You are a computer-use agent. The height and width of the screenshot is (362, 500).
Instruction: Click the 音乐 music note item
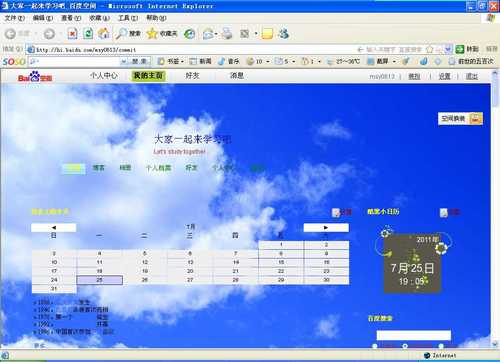[x=229, y=61]
